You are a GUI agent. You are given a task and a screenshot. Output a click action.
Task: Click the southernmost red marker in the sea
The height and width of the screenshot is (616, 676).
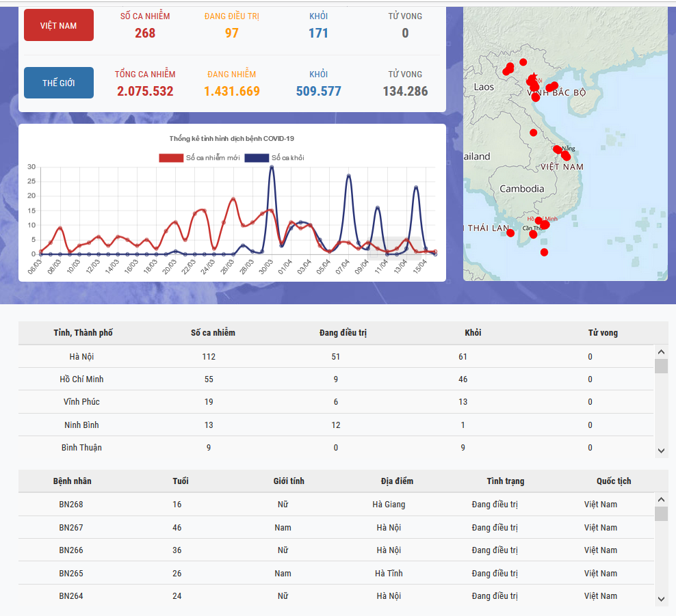[544, 252]
